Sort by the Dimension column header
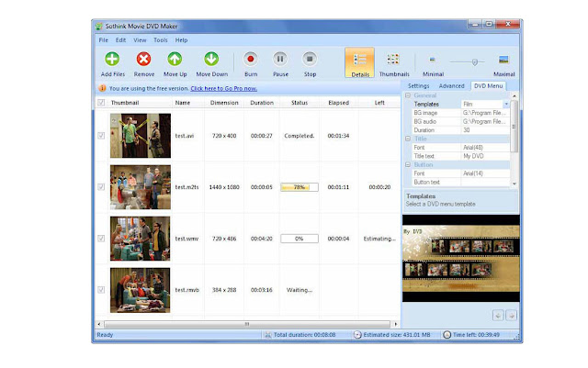 pyautogui.click(x=224, y=102)
